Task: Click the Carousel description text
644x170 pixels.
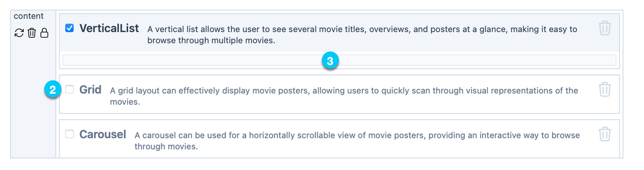Action: pyautogui.click(x=357, y=141)
